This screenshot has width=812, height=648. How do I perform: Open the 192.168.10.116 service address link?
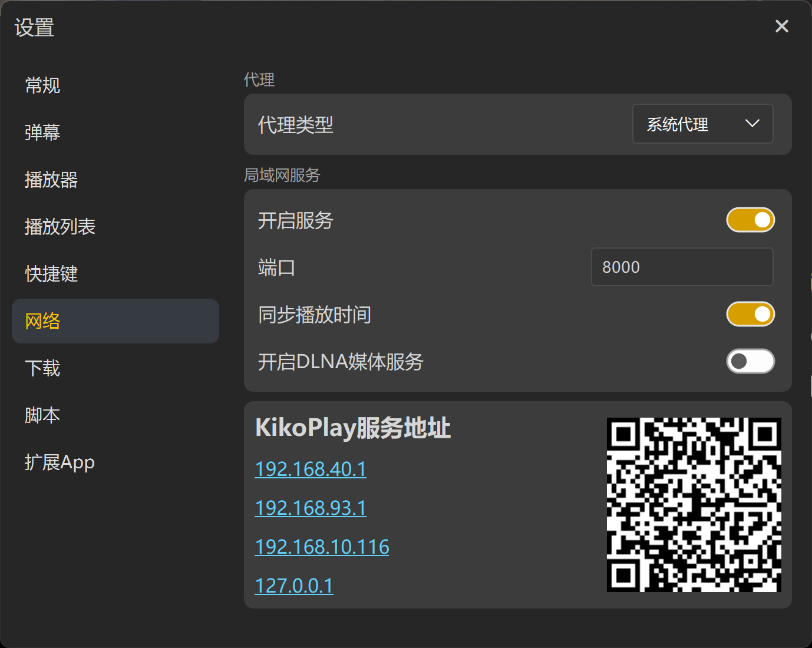pos(322,547)
